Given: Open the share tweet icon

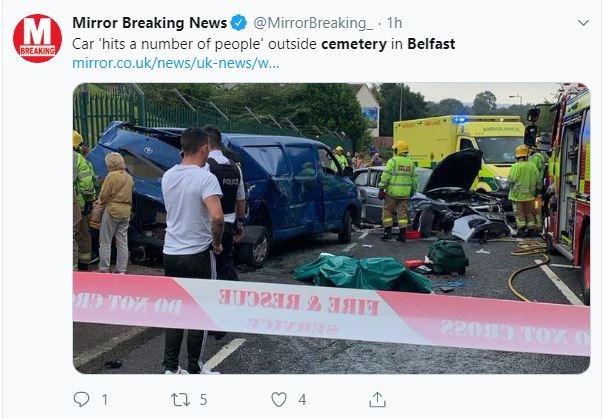Looking at the screenshot, I should coord(377,399).
